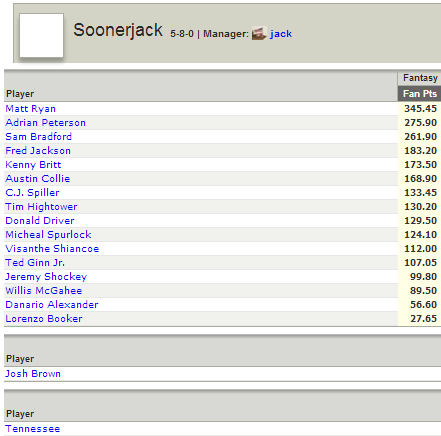441x436 pixels.
Task: Open Matt Ryan player page
Action: pyautogui.click(x=30, y=109)
